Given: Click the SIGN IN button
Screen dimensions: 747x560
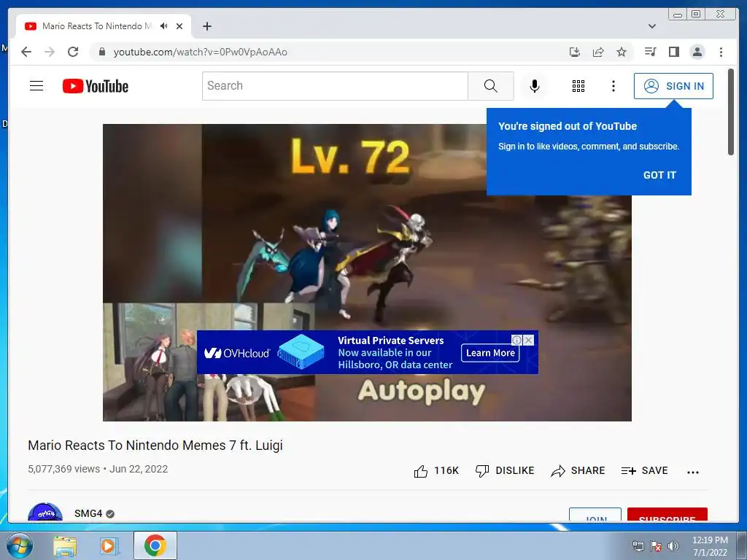Looking at the screenshot, I should [673, 86].
